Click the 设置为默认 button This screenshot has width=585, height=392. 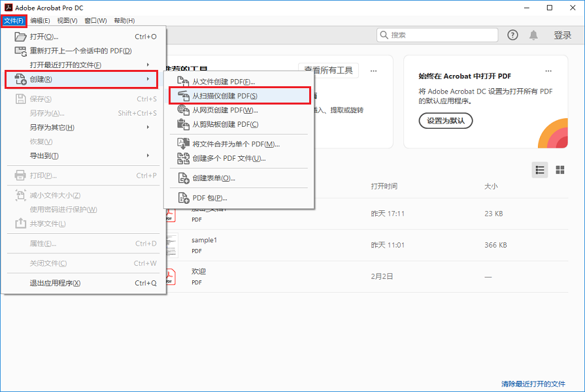[446, 121]
